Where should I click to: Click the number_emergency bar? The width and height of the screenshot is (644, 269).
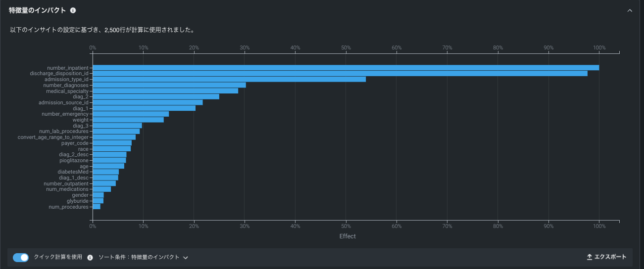tap(130, 114)
